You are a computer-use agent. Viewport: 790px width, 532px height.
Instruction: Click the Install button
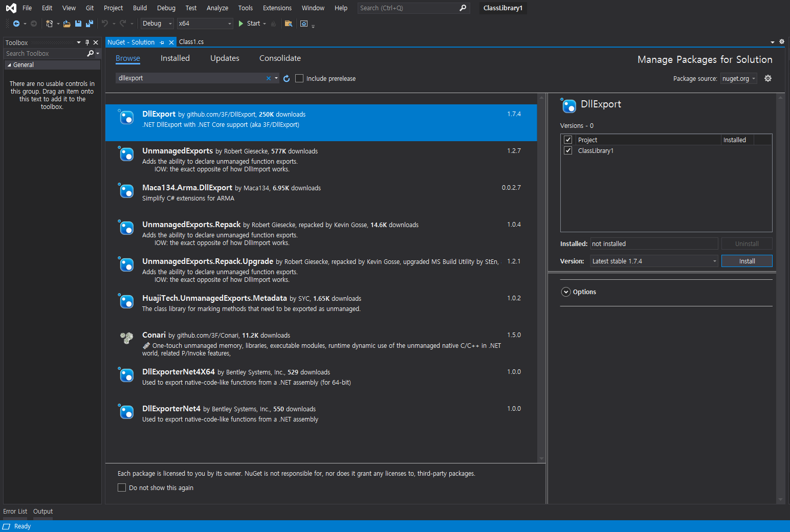pyautogui.click(x=747, y=261)
